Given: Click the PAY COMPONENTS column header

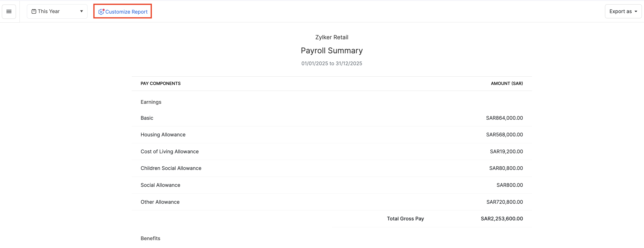Looking at the screenshot, I should point(161,83).
